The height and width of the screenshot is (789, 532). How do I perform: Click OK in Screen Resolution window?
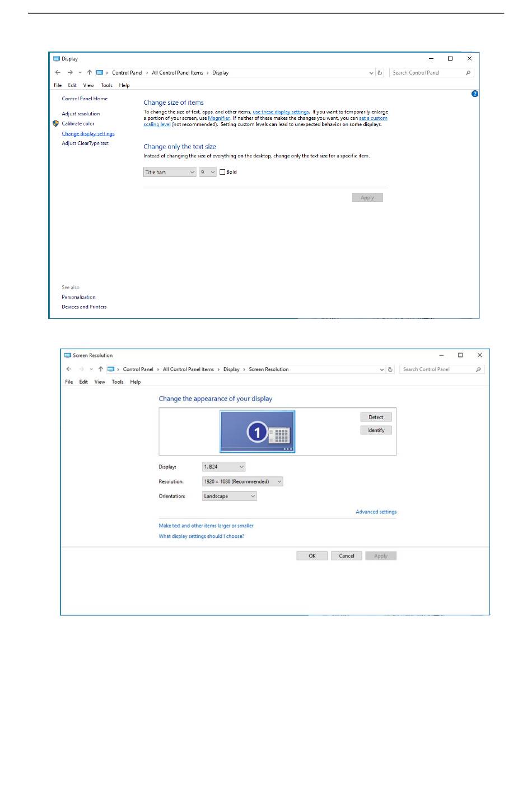312,556
